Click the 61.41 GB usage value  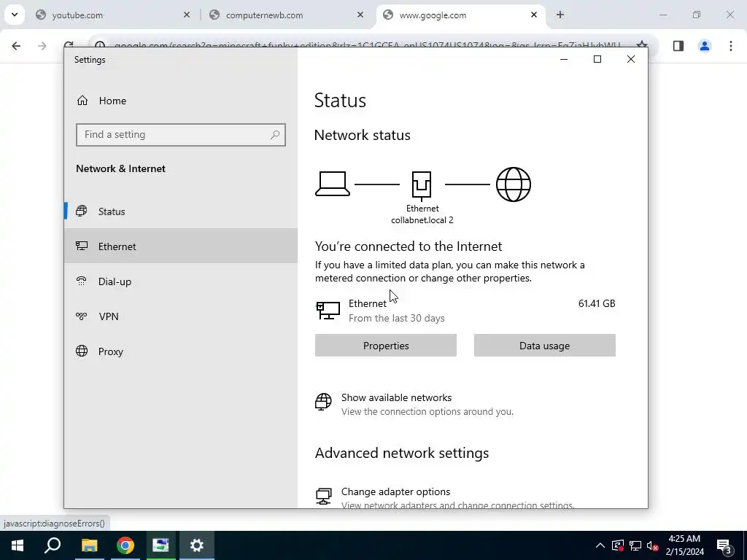pyautogui.click(x=597, y=303)
